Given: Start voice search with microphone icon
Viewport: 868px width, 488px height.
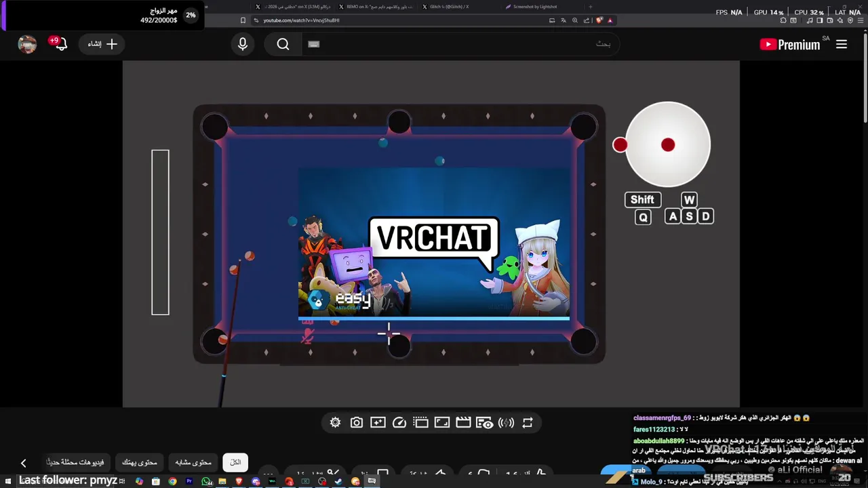Looking at the screenshot, I should click(x=243, y=44).
